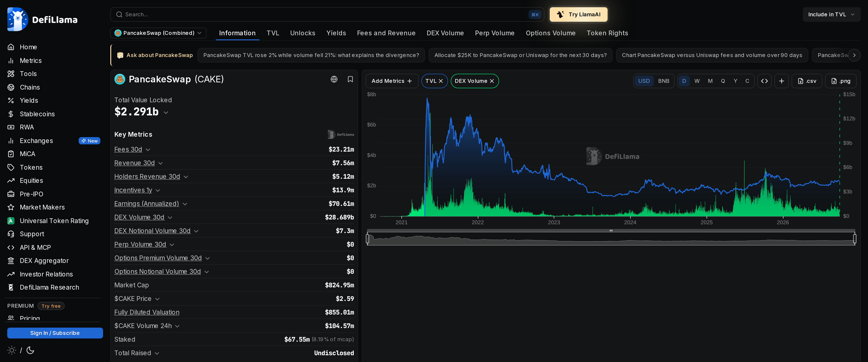Set chart interval to Yearly (Y)
This screenshot has height=362, width=868.
(x=735, y=81)
